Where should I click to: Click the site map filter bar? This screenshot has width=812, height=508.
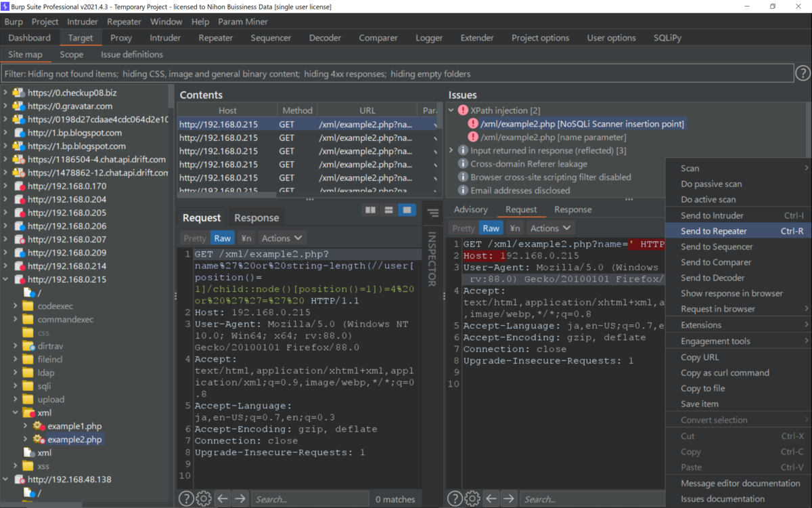point(397,73)
